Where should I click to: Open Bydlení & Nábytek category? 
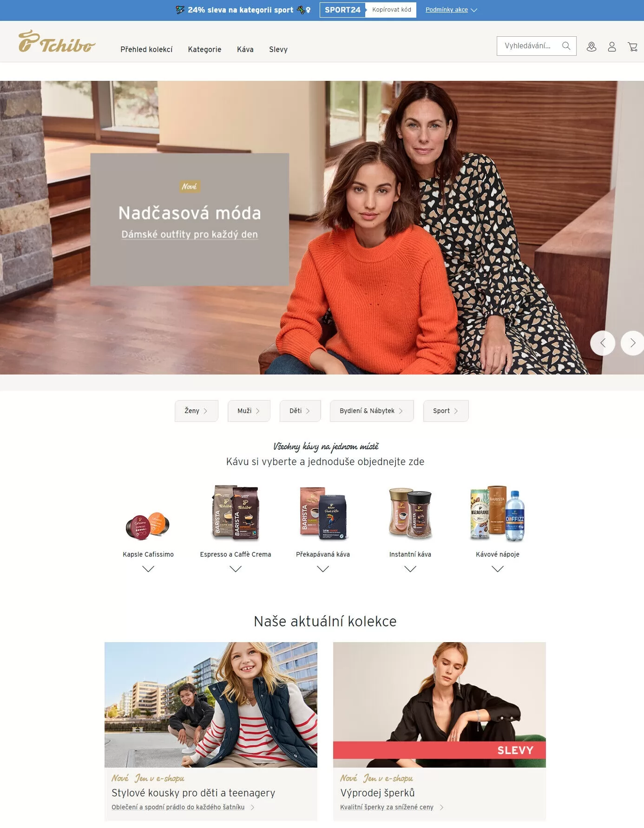372,411
